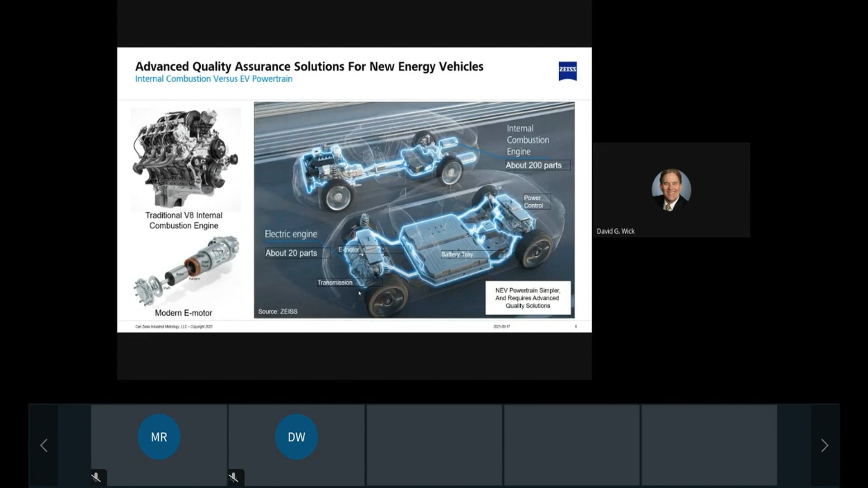This screenshot has width=868, height=488.
Task: Click the 'About 200 parts' label
Action: point(533,165)
